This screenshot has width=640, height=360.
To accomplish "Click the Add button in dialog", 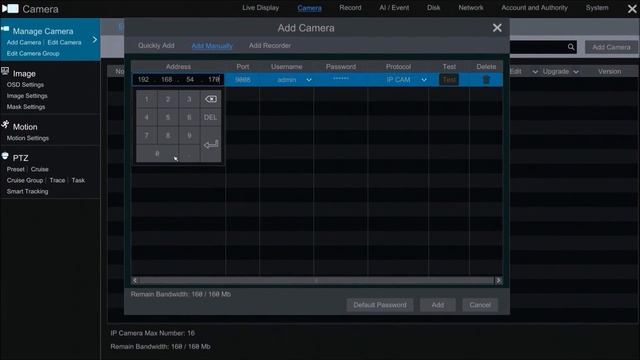I will tap(438, 305).
